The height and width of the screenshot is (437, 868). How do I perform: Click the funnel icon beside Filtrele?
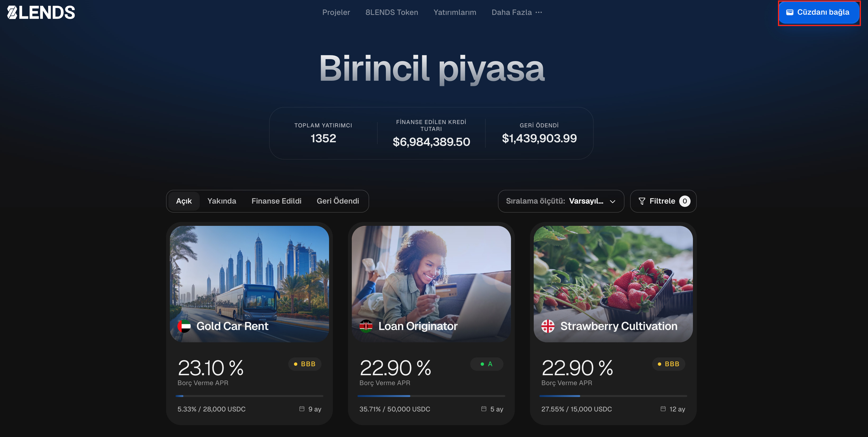(642, 201)
